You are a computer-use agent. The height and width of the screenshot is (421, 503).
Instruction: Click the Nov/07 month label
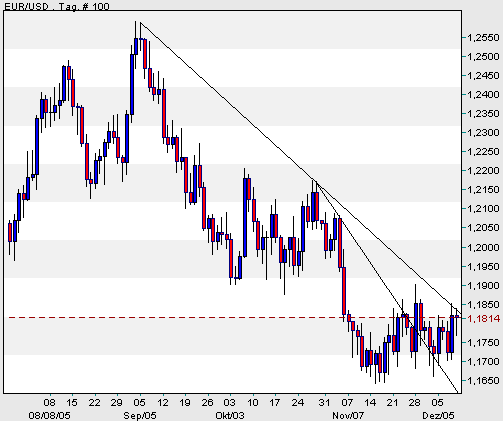(348, 415)
